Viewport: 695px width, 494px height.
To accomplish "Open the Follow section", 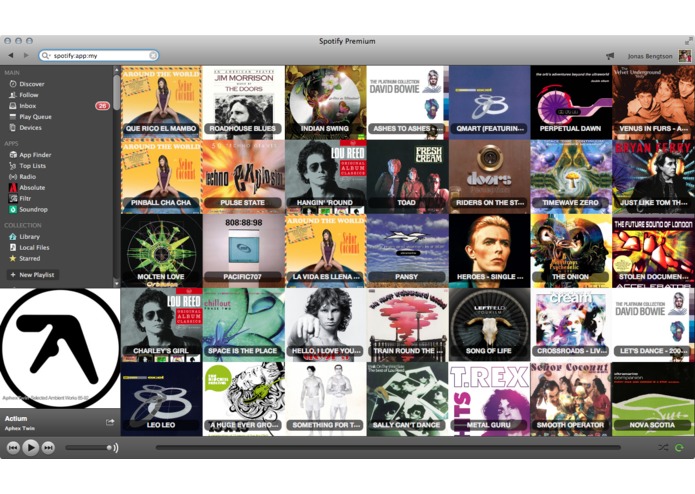I will pos(28,95).
